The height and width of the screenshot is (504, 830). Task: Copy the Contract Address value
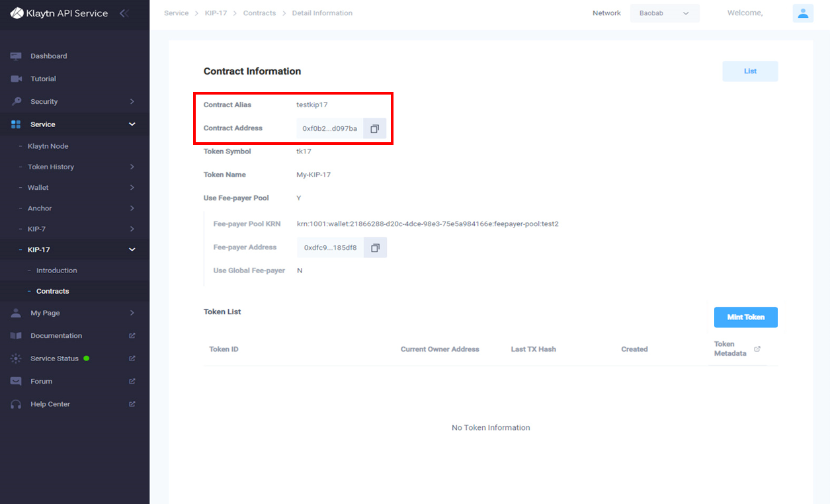pyautogui.click(x=374, y=128)
